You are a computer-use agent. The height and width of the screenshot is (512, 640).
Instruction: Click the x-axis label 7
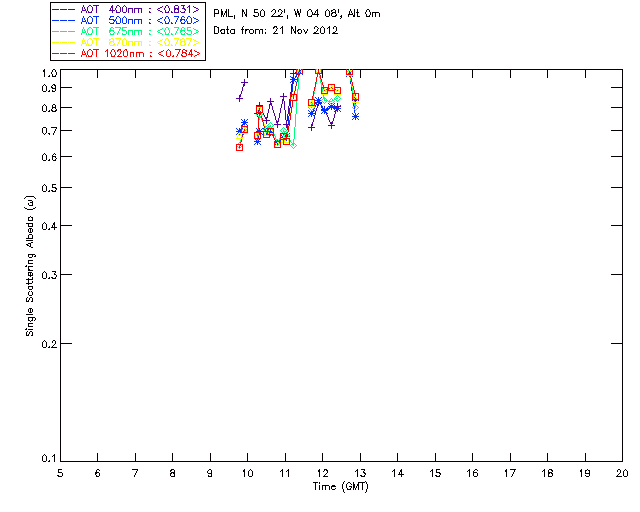pos(135,473)
